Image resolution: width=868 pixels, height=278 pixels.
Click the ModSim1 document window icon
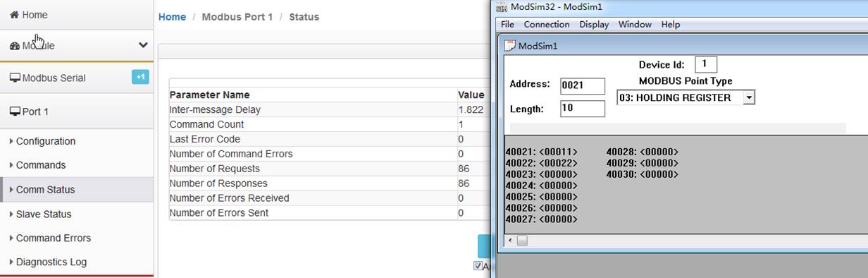pyautogui.click(x=511, y=46)
